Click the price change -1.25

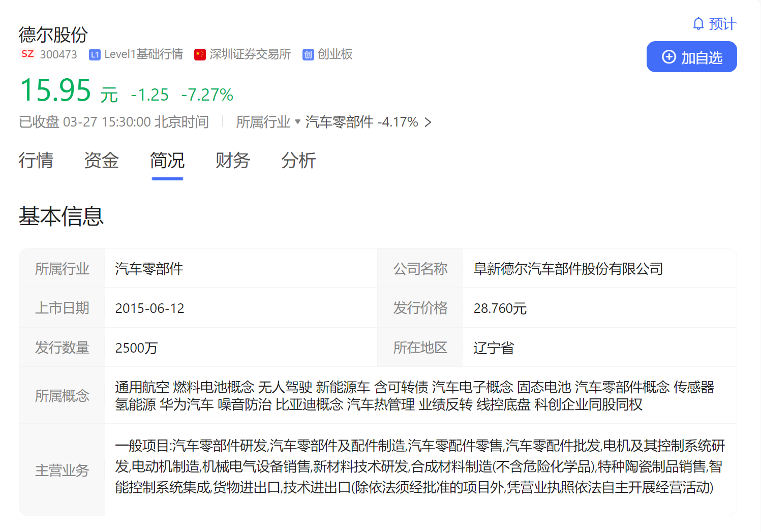150,95
